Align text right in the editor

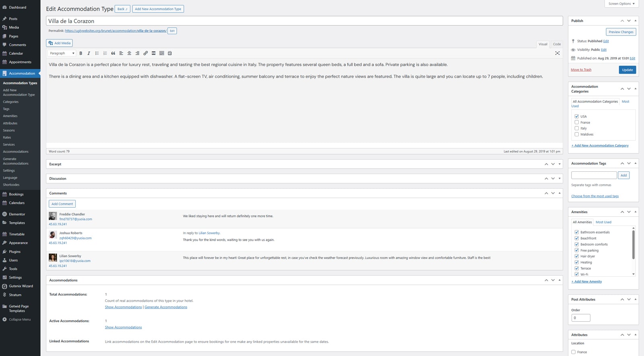point(137,53)
